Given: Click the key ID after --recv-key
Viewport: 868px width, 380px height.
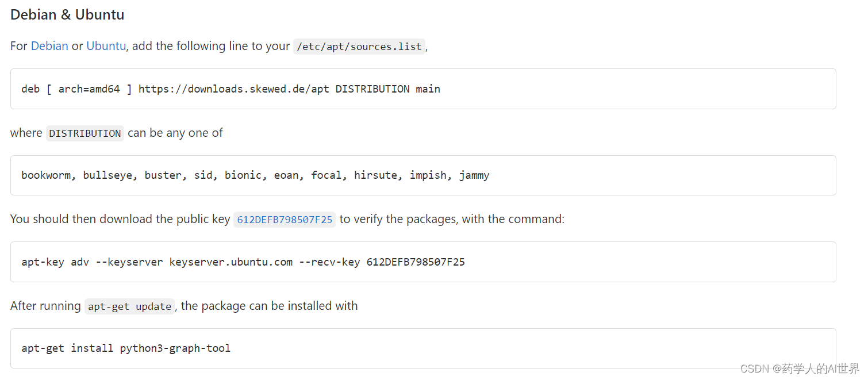Looking at the screenshot, I should (416, 262).
